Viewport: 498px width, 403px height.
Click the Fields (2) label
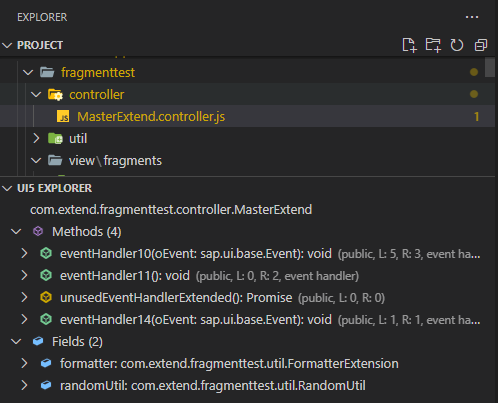click(77, 342)
